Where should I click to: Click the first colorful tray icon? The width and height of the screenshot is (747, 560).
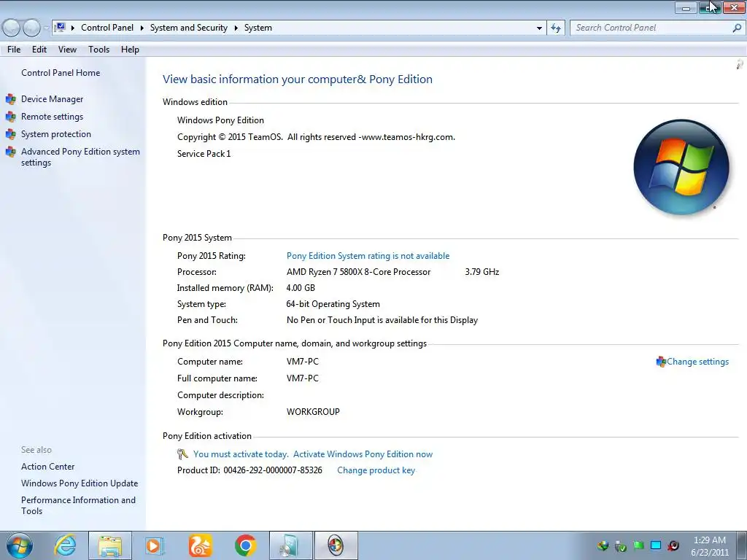(603, 545)
